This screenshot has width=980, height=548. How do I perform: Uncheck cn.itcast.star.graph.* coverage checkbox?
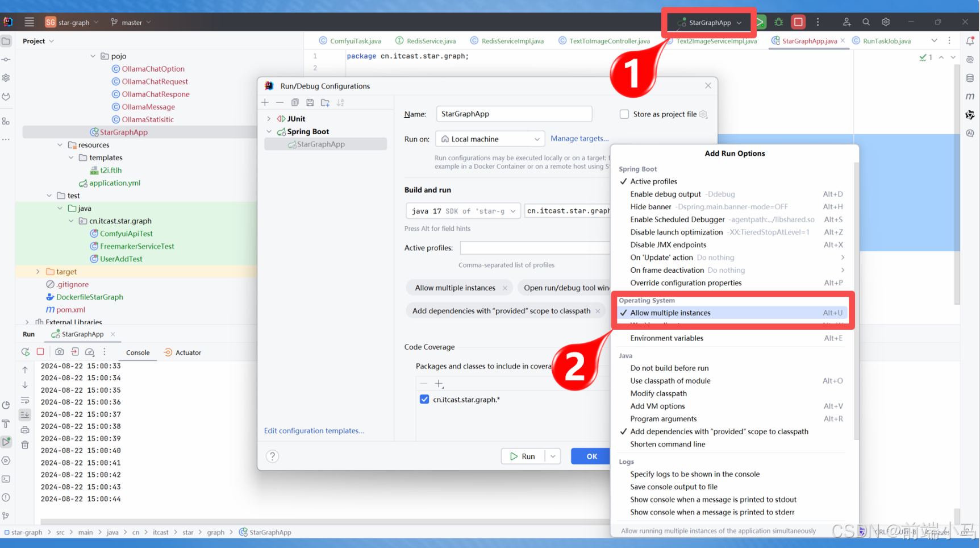(424, 399)
